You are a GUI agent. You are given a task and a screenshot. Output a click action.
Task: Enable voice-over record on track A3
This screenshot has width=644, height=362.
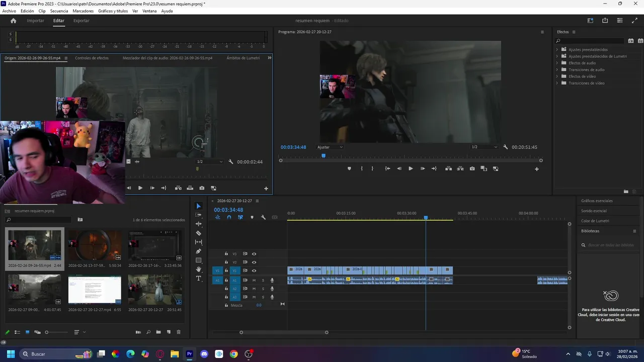pyautogui.click(x=272, y=297)
